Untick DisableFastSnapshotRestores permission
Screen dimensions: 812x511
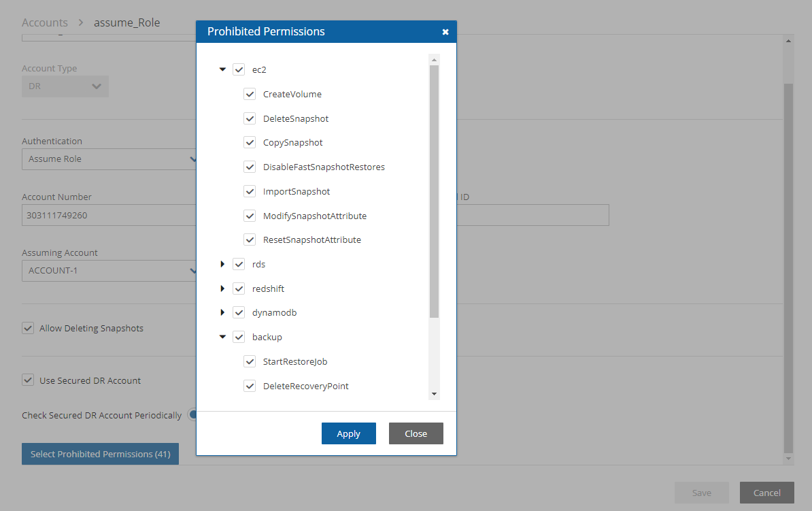[x=250, y=167]
